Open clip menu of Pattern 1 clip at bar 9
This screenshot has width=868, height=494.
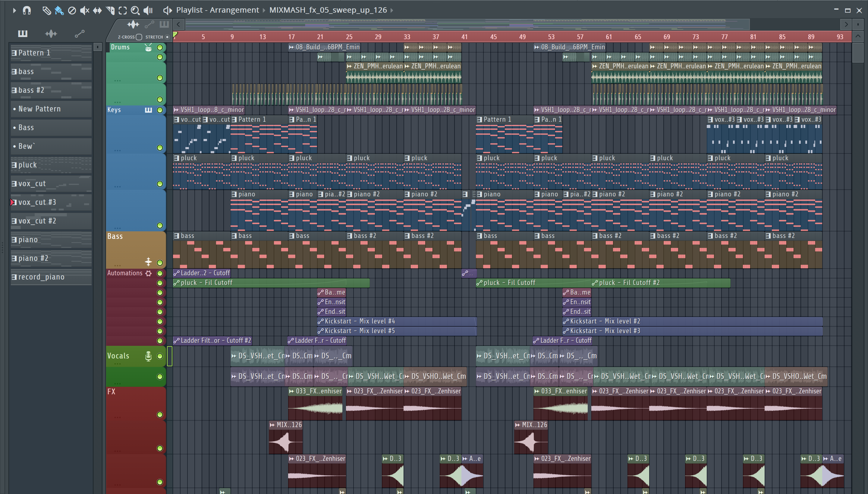234,119
